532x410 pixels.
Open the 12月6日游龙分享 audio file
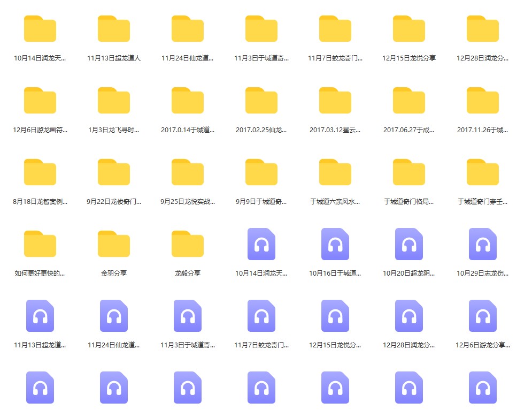(482, 316)
